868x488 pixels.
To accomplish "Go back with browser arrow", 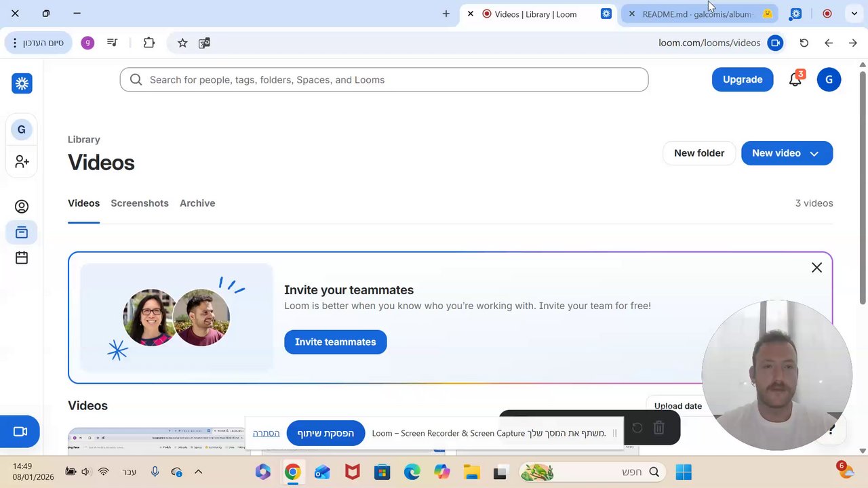I will [829, 43].
